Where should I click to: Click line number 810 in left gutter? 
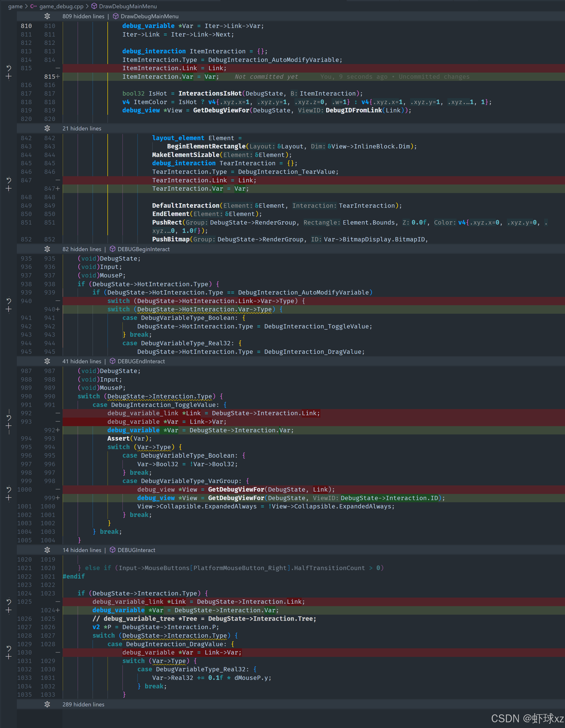tap(26, 26)
